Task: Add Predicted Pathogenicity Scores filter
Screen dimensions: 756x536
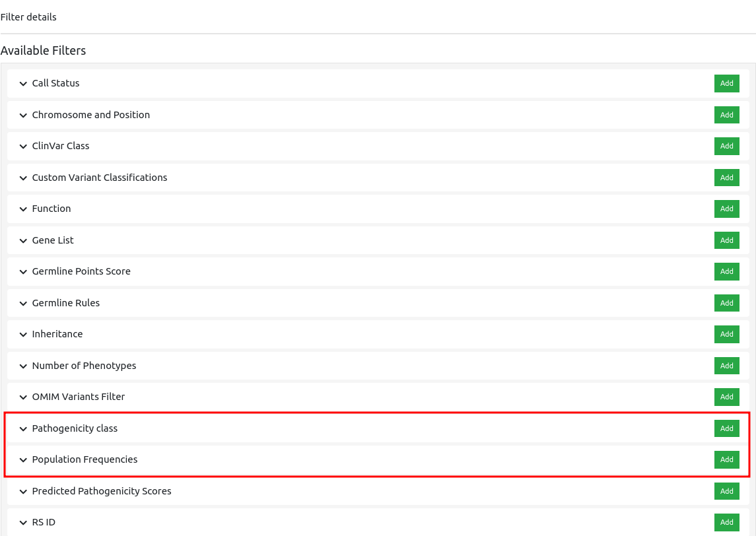Action: click(x=726, y=491)
